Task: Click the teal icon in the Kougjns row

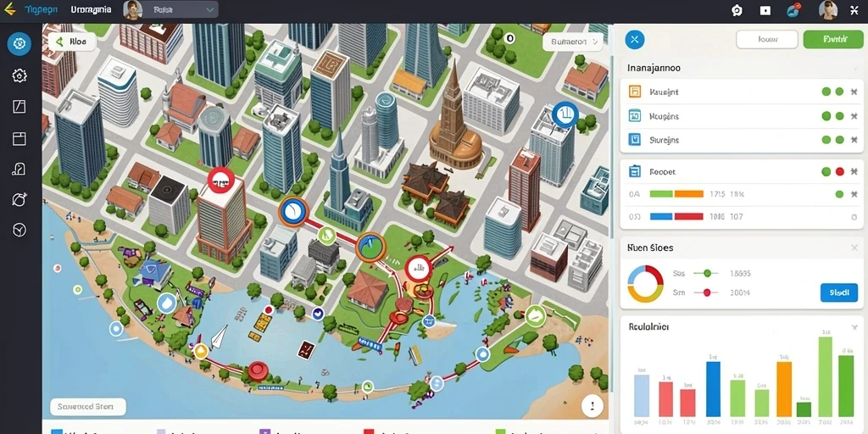Action: tap(634, 115)
